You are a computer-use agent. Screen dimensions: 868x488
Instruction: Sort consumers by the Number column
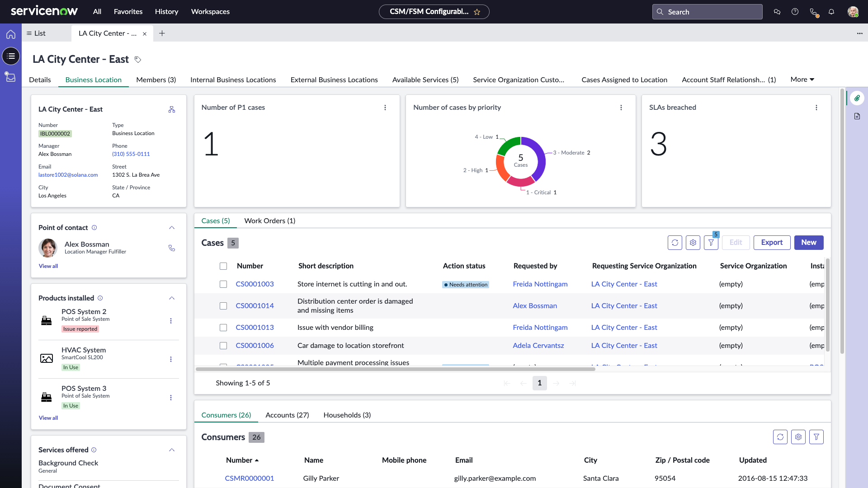[x=242, y=460]
